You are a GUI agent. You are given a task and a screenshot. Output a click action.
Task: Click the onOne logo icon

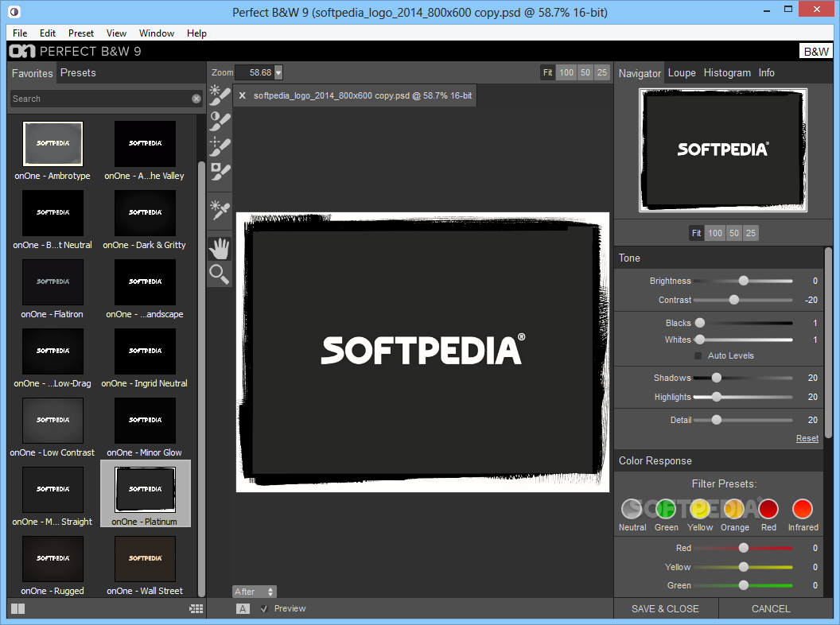click(x=22, y=52)
